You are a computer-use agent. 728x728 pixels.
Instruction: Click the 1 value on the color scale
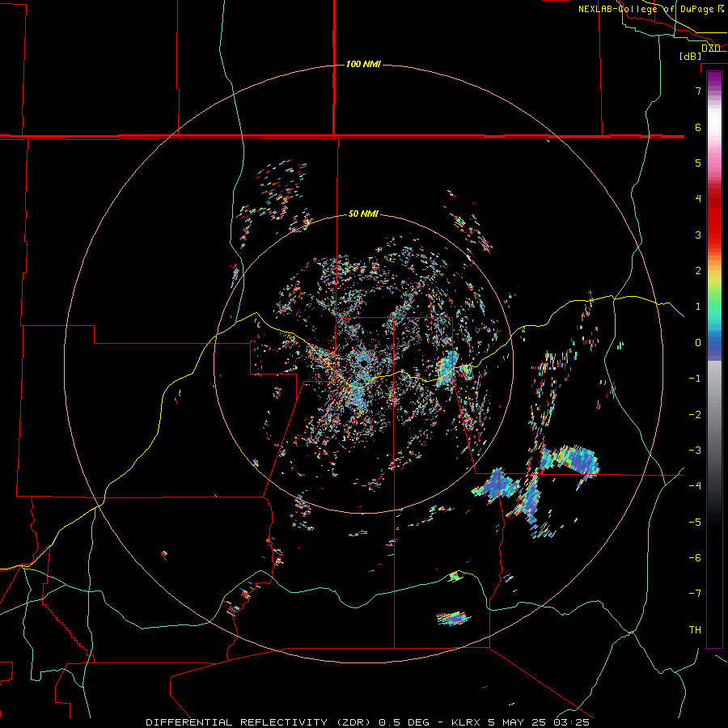point(698,307)
